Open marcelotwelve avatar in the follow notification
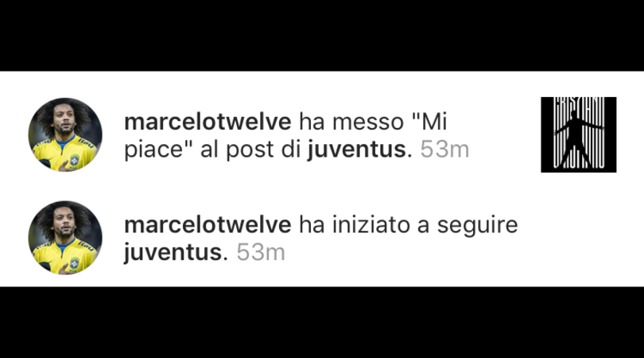 point(65,238)
